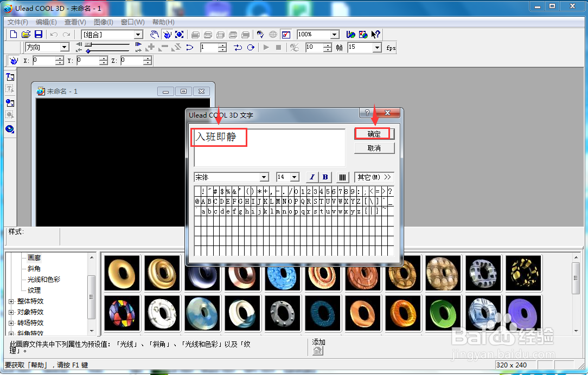Expand the 对象特效 tree node
The height and width of the screenshot is (375, 588).
tap(11, 312)
